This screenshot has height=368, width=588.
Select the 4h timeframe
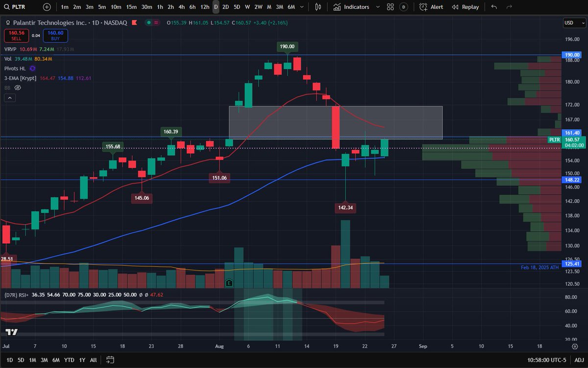tap(181, 7)
